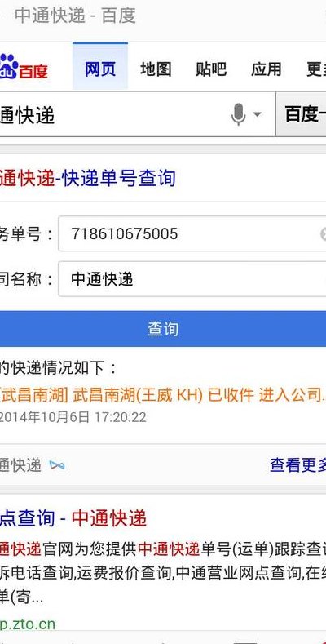The width and height of the screenshot is (326, 644).
Task: Open the 武昌南湖 已收件 status line
Action: tap(163, 396)
